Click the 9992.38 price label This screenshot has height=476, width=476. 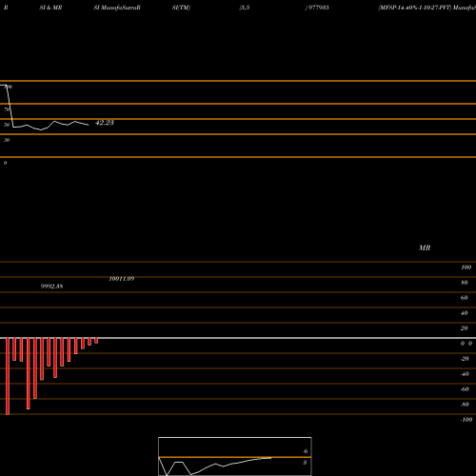pyautogui.click(x=51, y=287)
